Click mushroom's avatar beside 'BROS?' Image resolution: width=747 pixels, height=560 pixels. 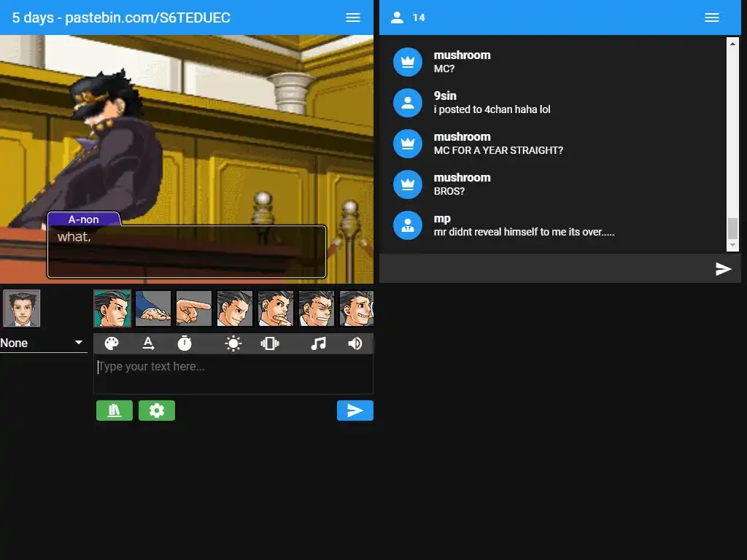[x=408, y=184]
